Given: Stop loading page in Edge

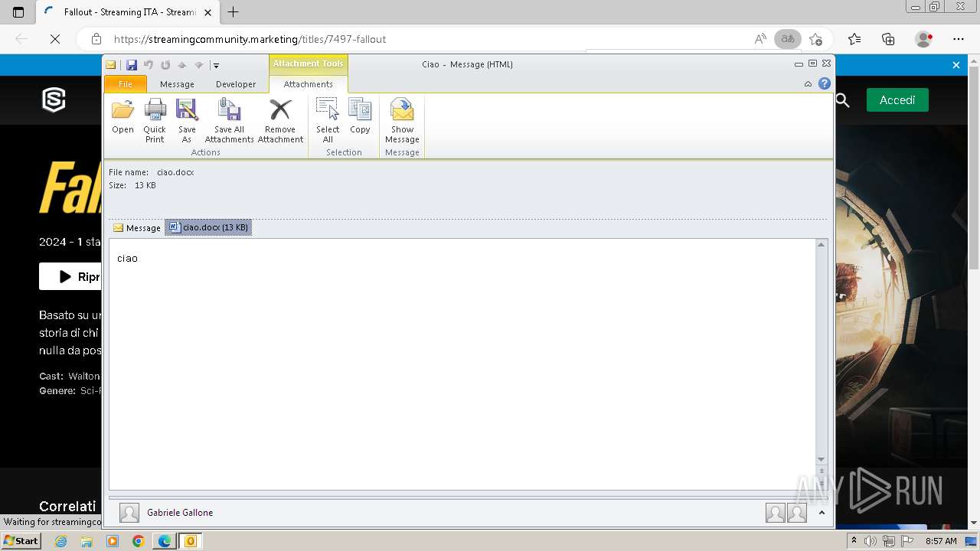Looking at the screenshot, I should click(x=55, y=39).
